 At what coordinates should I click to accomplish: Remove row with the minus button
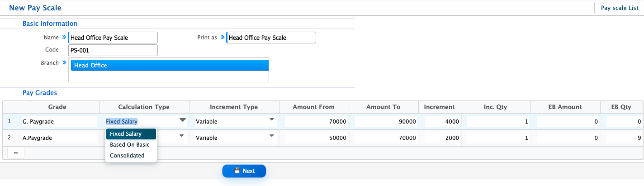(x=16, y=153)
